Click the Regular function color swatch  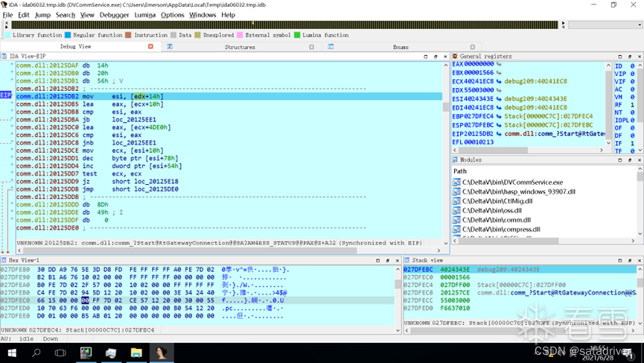point(68,35)
